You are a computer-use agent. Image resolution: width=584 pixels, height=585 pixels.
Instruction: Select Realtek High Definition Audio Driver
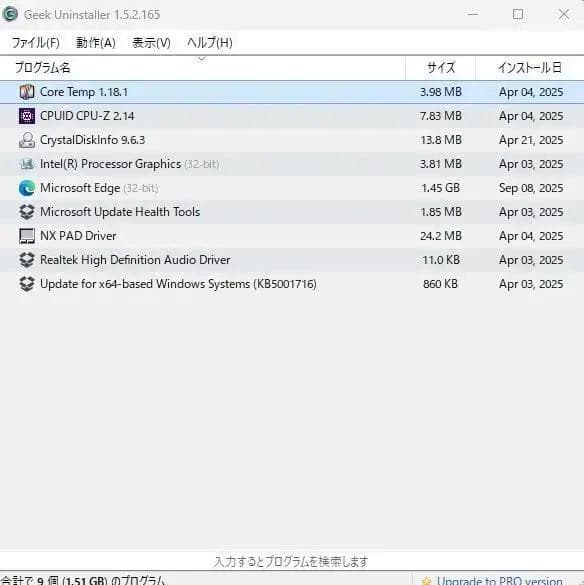[292, 260]
